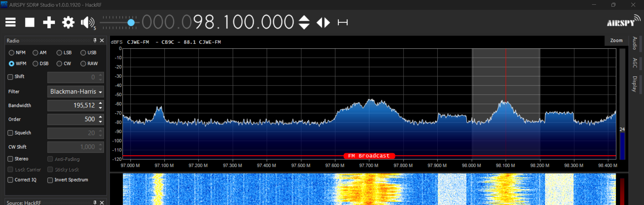The width and height of the screenshot is (644, 205).
Task: Click the step size bar icon
Action: click(342, 22)
